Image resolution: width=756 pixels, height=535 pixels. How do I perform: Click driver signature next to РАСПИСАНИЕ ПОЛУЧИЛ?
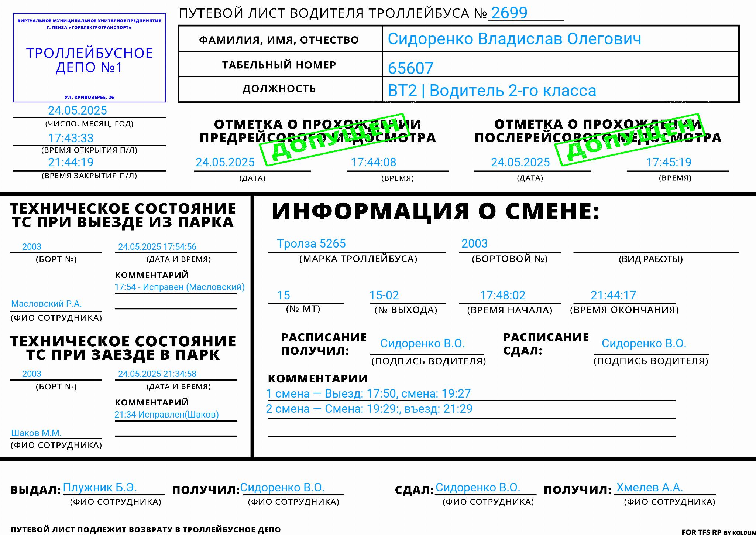click(x=423, y=343)
